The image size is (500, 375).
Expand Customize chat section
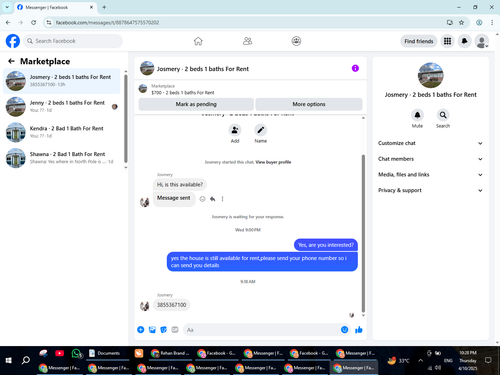(430, 143)
